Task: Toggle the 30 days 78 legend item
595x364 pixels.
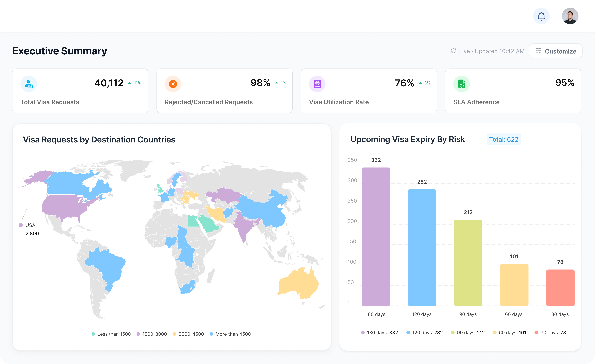Action: click(x=550, y=333)
